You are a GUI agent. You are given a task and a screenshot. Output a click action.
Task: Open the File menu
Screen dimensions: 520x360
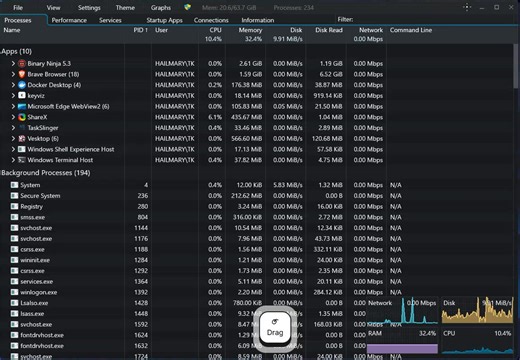(x=18, y=7)
